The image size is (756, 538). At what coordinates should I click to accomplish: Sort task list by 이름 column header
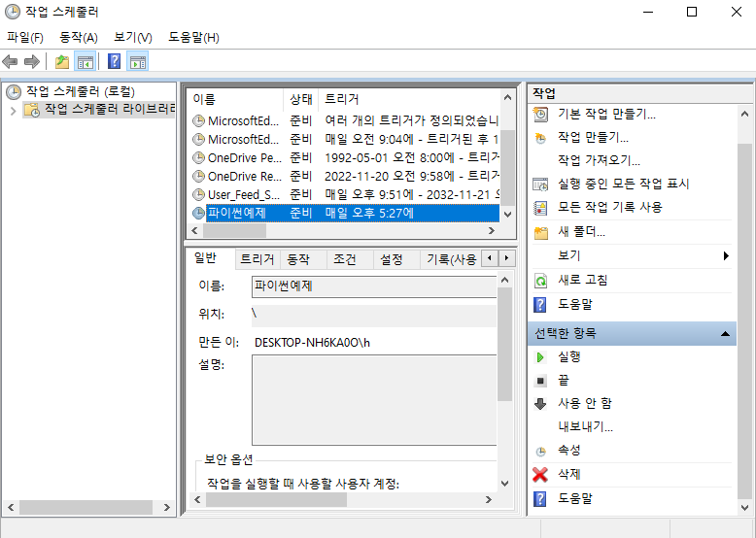click(x=235, y=99)
